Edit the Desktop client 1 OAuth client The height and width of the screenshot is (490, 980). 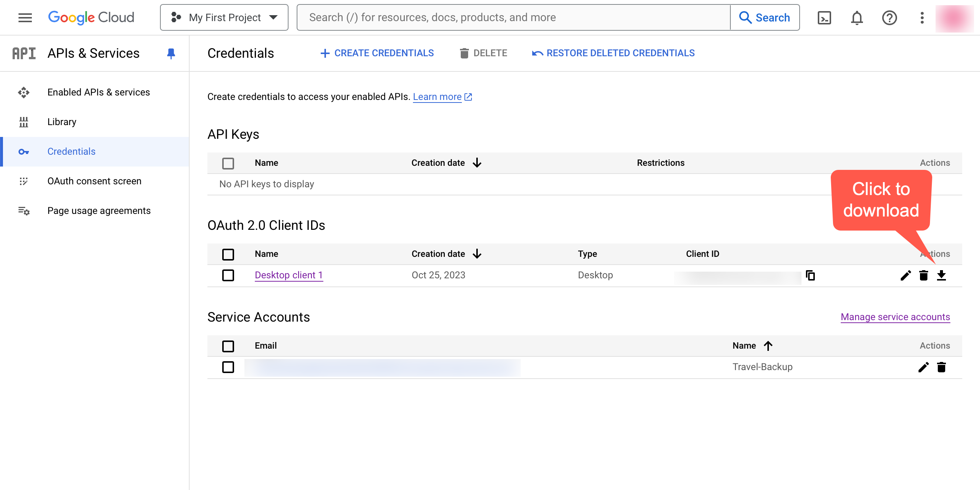click(x=906, y=275)
